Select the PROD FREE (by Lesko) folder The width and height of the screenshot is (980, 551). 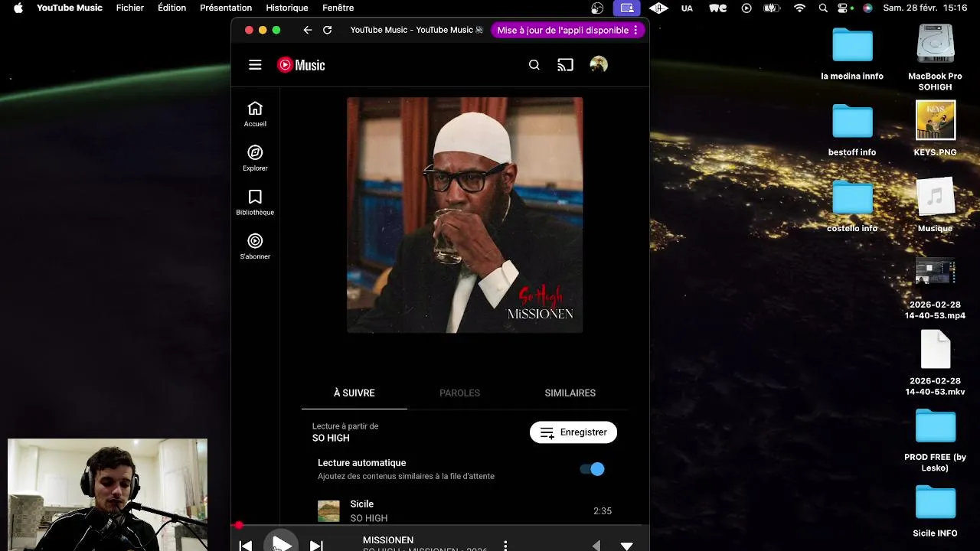coord(935,441)
